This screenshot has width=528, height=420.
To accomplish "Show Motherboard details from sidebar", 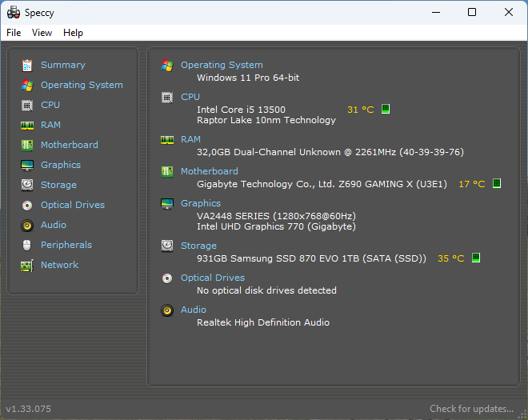I will pos(70,145).
